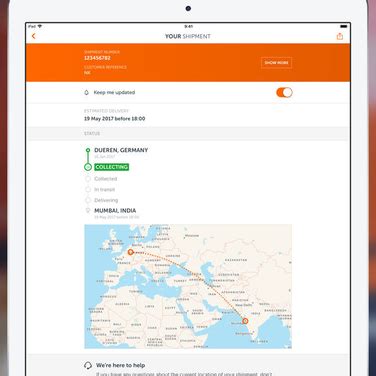The width and height of the screenshot is (376, 376).
Task: Click the MUMBAI, INDIA destination label
Action: [x=115, y=211]
